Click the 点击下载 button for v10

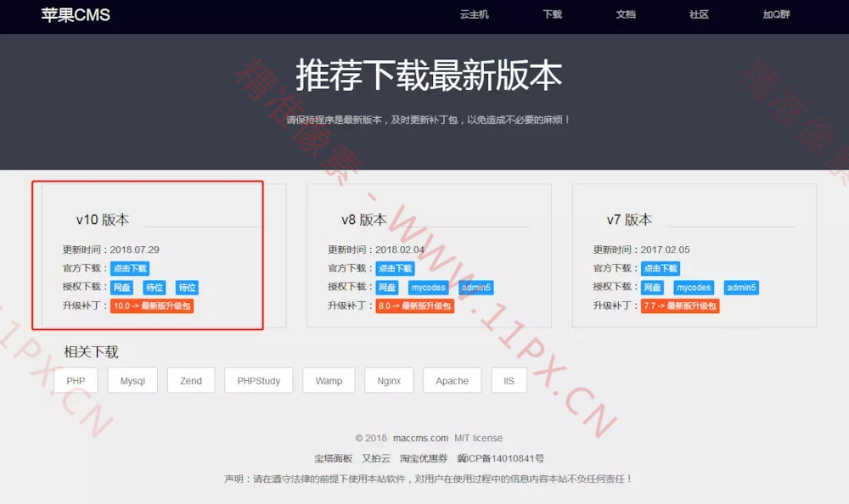[x=128, y=268]
